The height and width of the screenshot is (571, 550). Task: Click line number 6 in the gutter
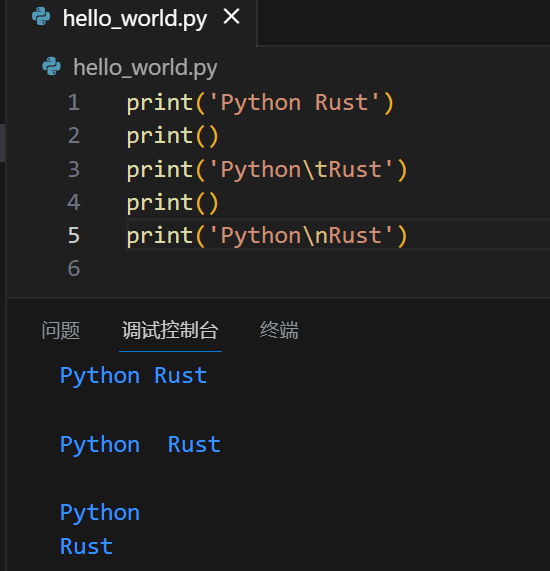74,269
